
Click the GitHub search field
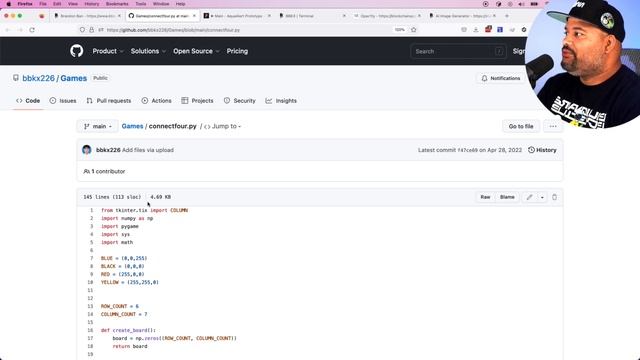pyautogui.click(x=458, y=51)
